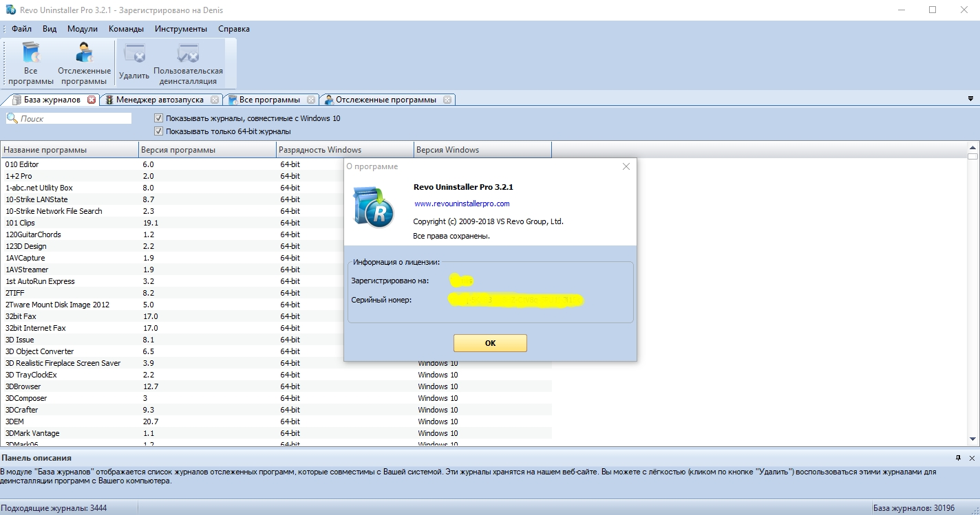Image resolution: width=980 pixels, height=515 pixels.
Task: Close the Менеджер автозапуска tab
Action: pyautogui.click(x=215, y=100)
